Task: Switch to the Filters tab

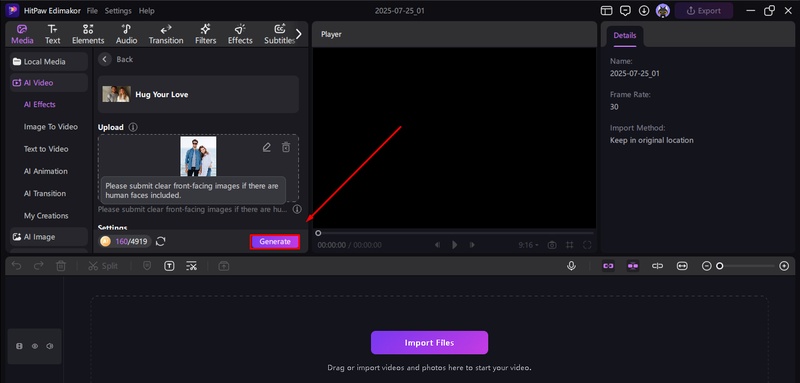Action: point(206,35)
